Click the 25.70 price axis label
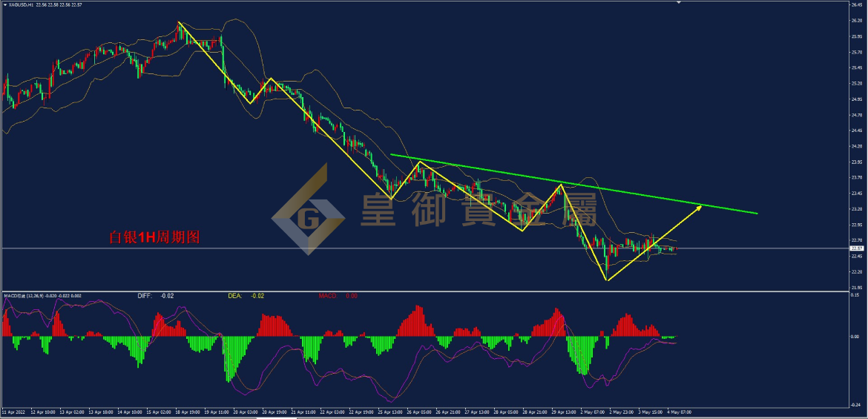This screenshot has width=868, height=419. [857, 51]
